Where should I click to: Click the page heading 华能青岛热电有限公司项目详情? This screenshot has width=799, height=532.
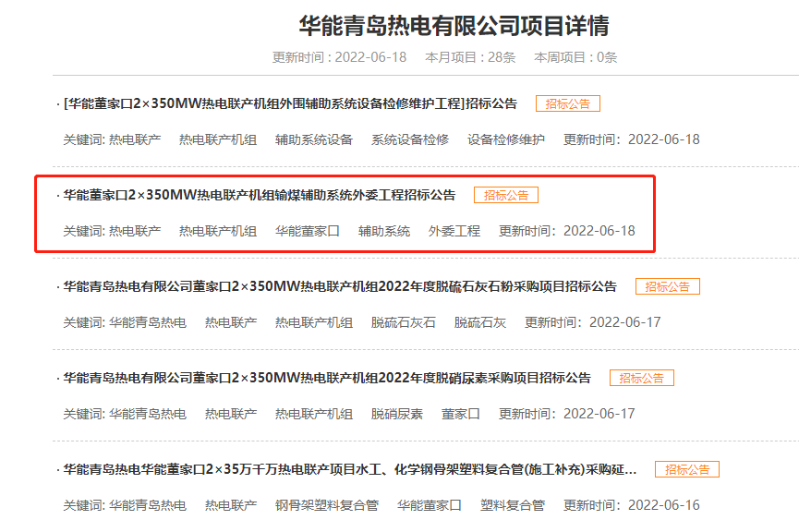pyautogui.click(x=454, y=26)
